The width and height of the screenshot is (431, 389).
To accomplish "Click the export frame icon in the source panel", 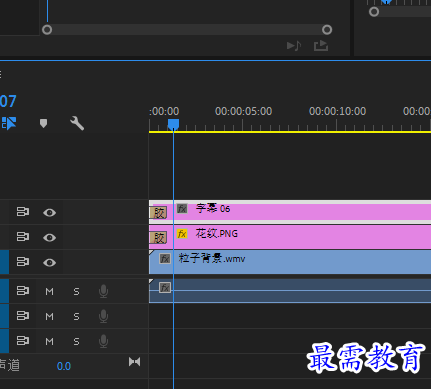I will point(321,46).
